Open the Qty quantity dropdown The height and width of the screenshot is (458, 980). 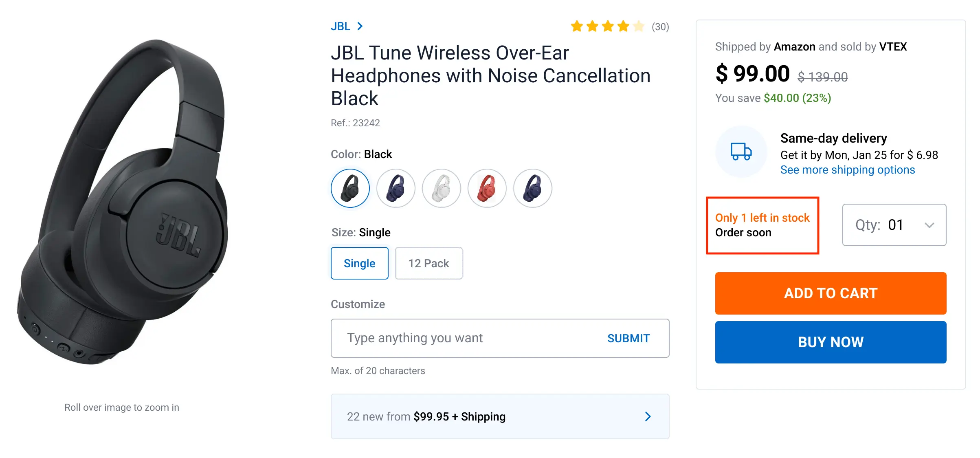(x=894, y=225)
